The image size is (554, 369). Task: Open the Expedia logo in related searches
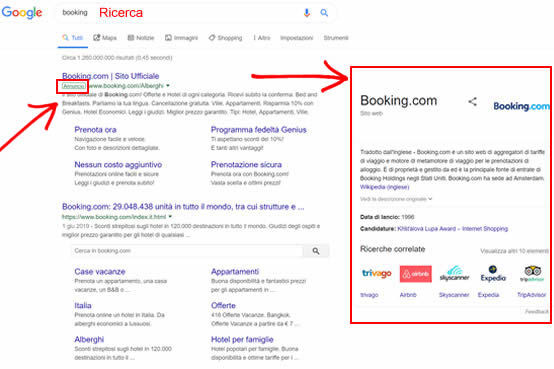[493, 274]
